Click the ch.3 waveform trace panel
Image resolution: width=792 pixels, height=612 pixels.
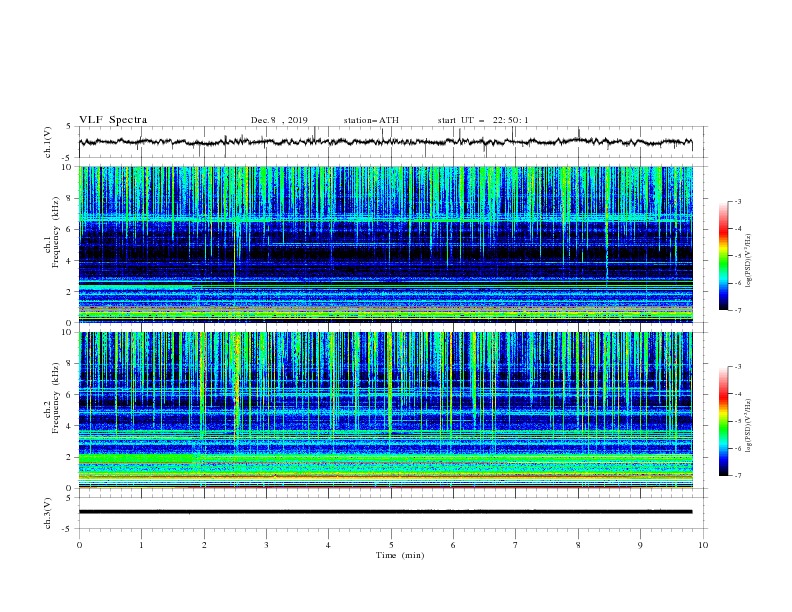click(x=392, y=513)
